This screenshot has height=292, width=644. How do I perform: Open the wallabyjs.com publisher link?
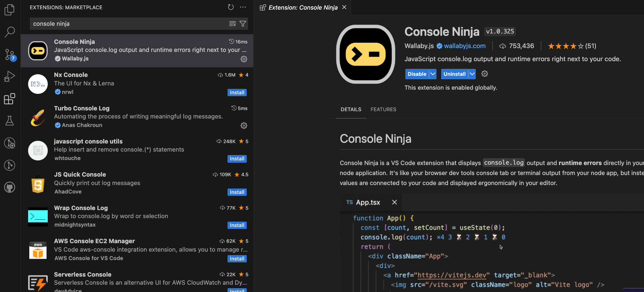pyautogui.click(x=465, y=46)
